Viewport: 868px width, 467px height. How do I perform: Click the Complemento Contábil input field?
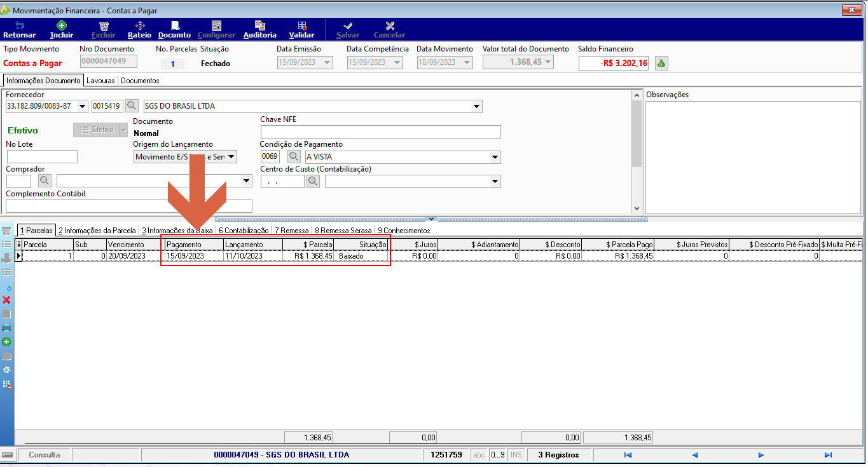click(129, 206)
